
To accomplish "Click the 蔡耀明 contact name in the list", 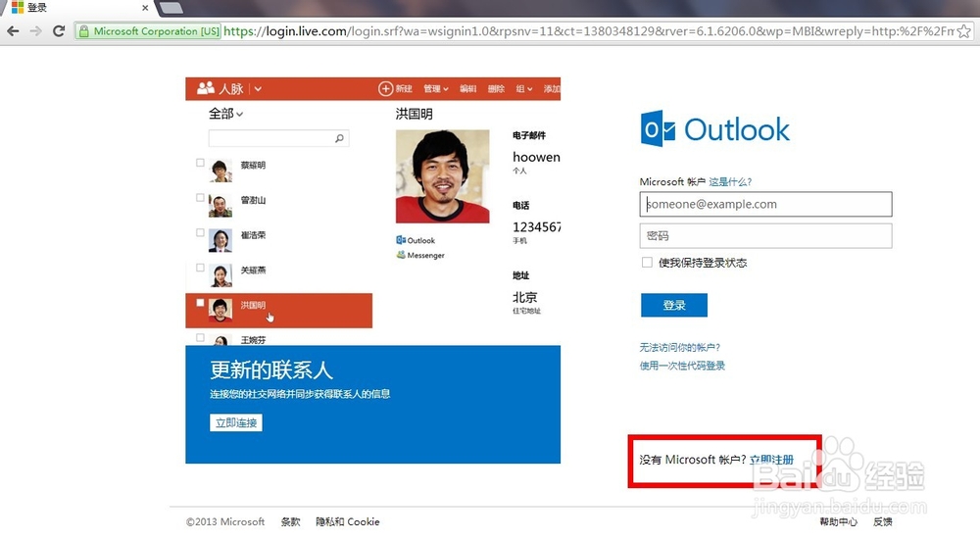I will pos(253,165).
